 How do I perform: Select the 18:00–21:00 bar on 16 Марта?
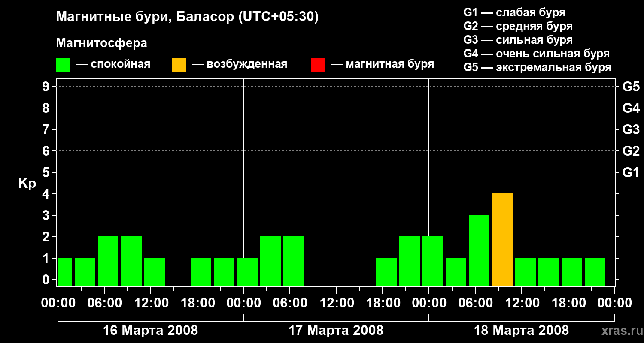[x=201, y=272]
